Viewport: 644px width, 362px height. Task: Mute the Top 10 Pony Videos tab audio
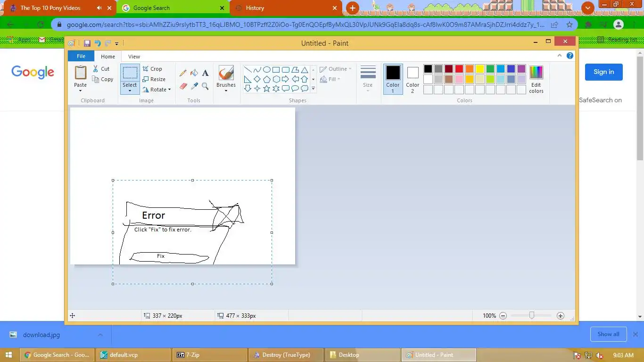coord(99,8)
